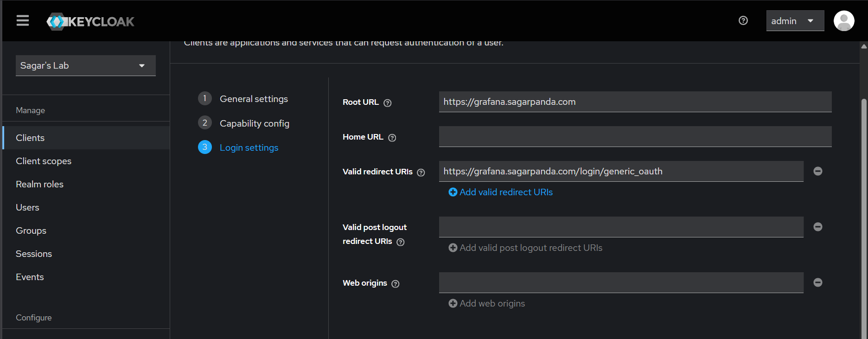This screenshot has width=868, height=339.
Task: Show help for Home URL
Action: pyautogui.click(x=392, y=138)
